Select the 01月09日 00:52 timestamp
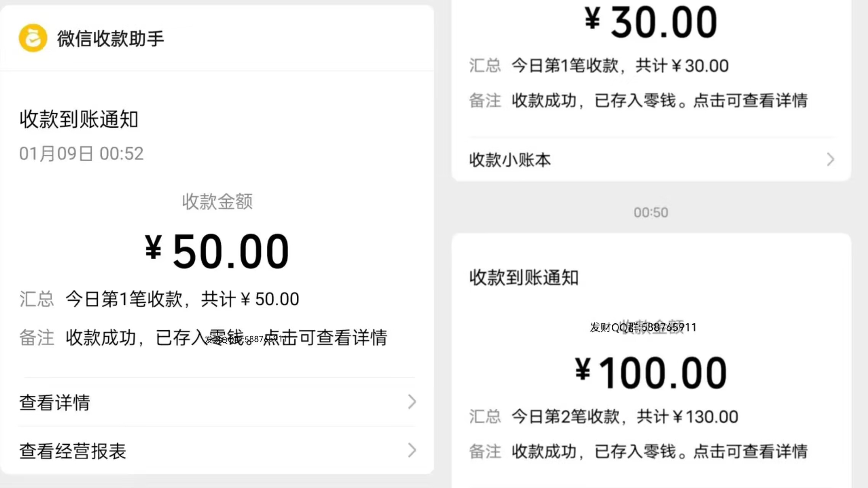Viewport: 868px width, 488px height. 81,154
